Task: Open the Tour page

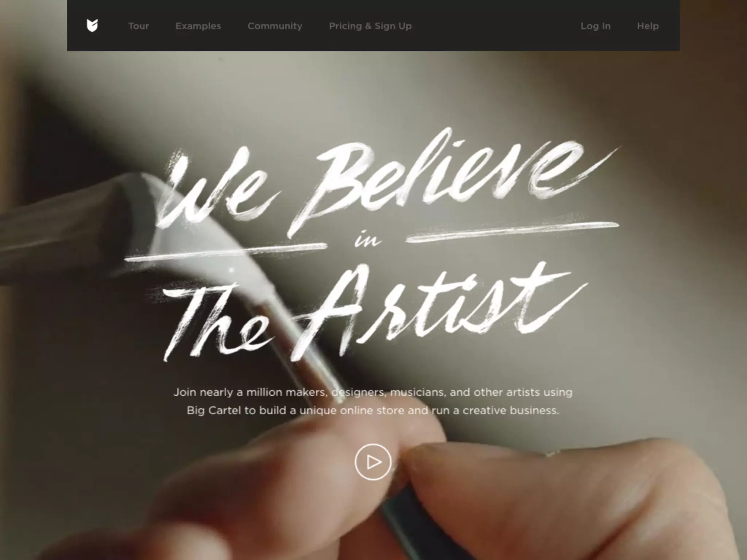Action: [139, 26]
